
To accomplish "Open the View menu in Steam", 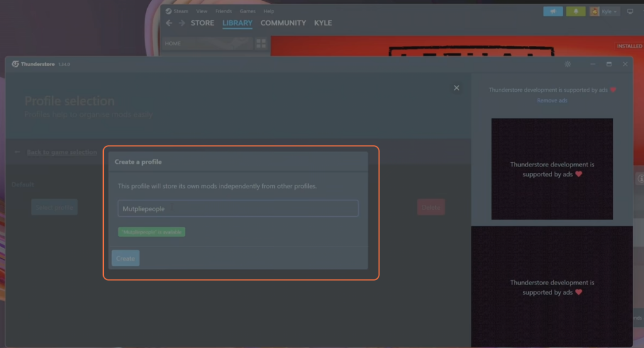I will tap(202, 11).
